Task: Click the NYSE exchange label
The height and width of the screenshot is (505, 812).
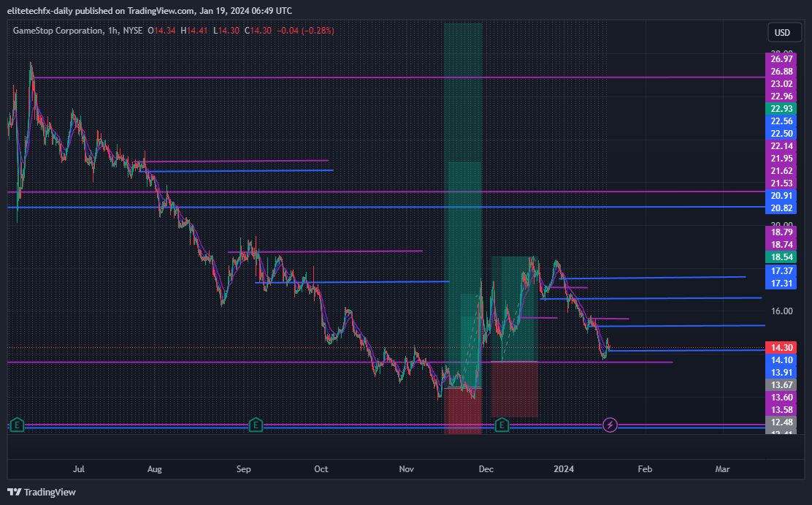Action: click(x=133, y=31)
